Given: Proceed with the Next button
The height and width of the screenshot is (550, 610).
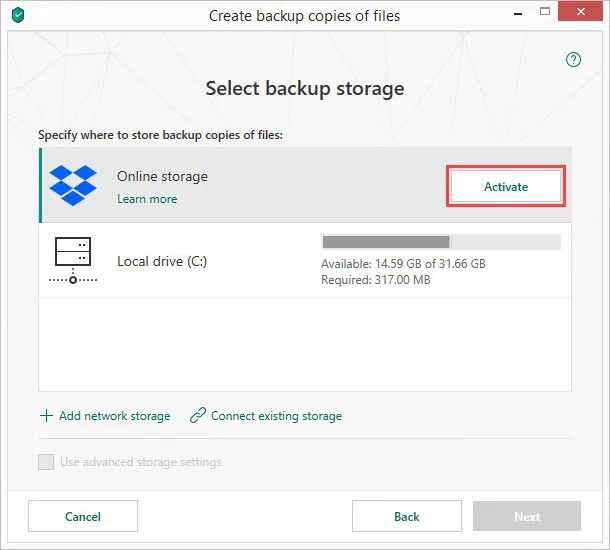Looking at the screenshot, I should [527, 516].
